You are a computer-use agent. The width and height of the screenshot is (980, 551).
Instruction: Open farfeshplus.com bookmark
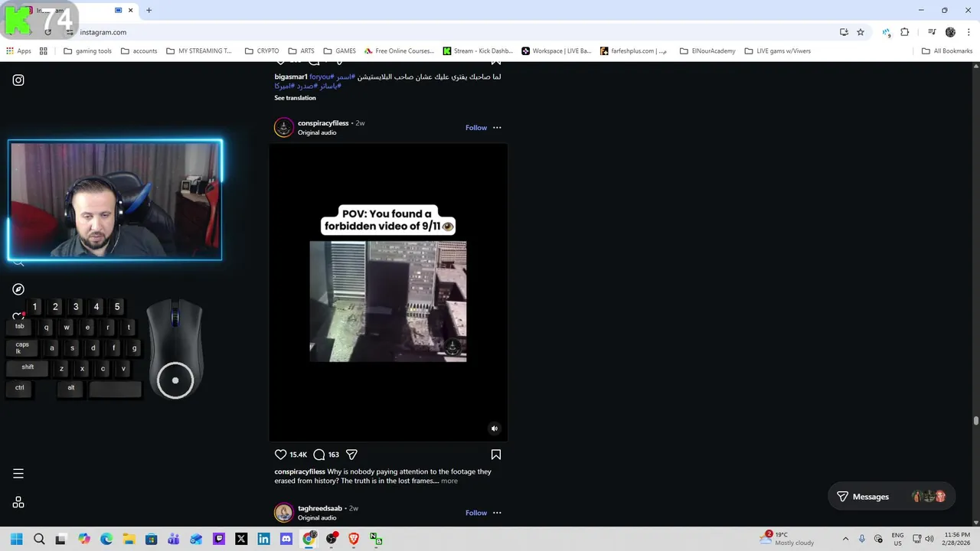click(x=634, y=51)
